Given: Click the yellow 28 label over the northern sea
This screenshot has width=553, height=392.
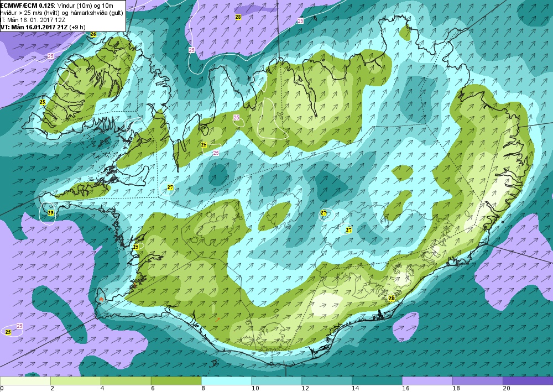Looking at the screenshot, I should coord(238,17).
